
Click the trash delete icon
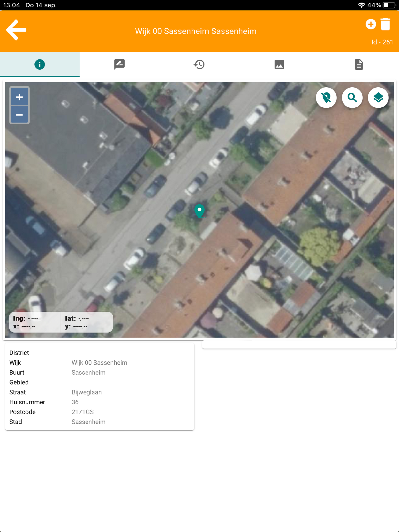[x=385, y=24]
